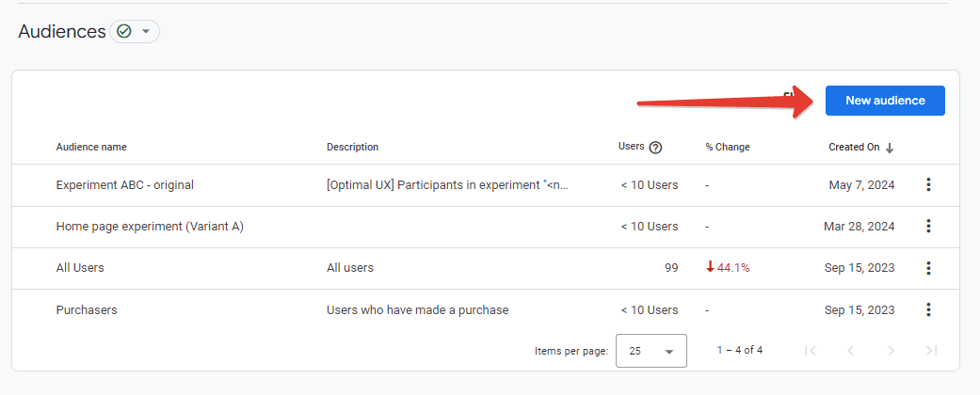Go to the previous page arrow
Image resolution: width=980 pixels, height=395 pixels.
coord(851,351)
